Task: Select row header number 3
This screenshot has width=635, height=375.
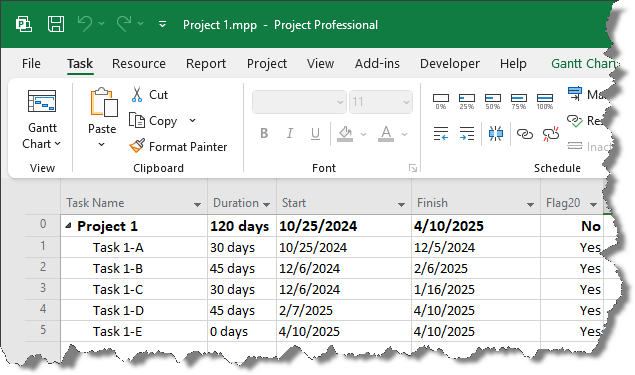Action: pyautogui.click(x=43, y=288)
